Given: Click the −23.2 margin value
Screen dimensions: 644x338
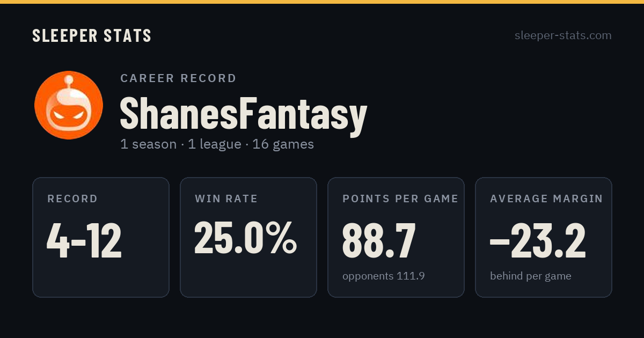Looking at the screenshot, I should (x=538, y=241).
